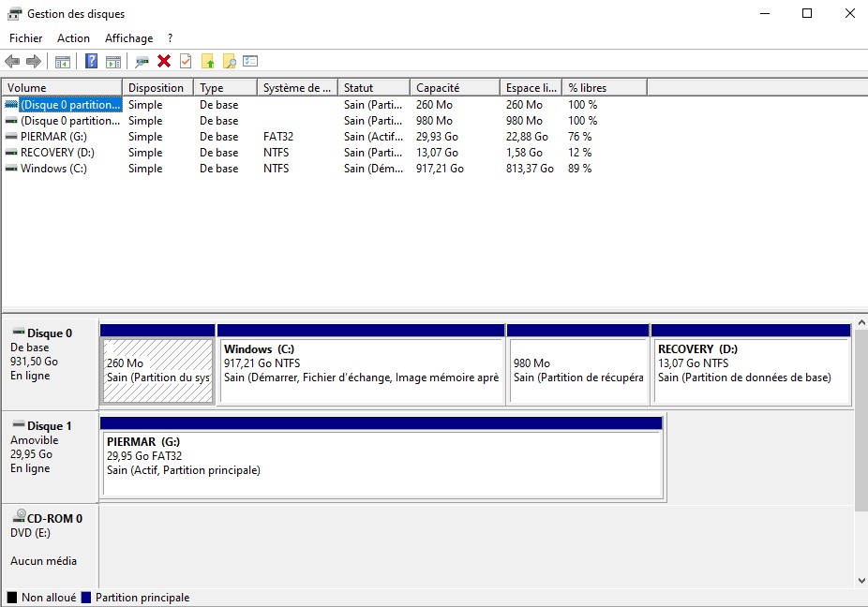Click the Type column header
This screenshot has width=868, height=607.
(226, 88)
